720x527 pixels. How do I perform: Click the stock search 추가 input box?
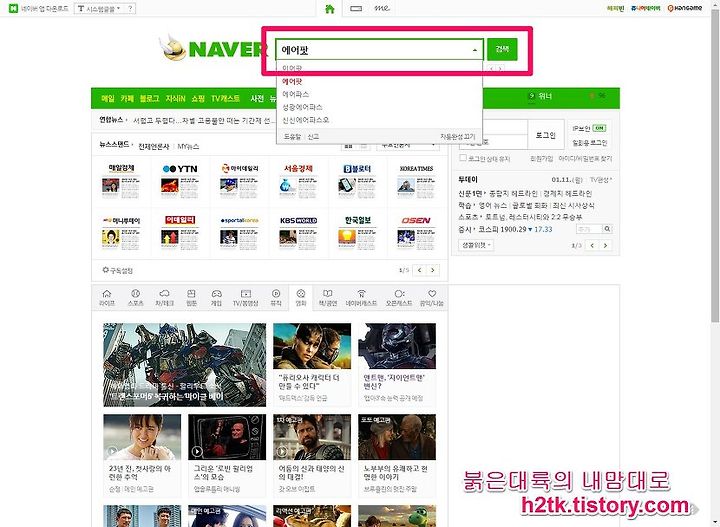(589, 229)
